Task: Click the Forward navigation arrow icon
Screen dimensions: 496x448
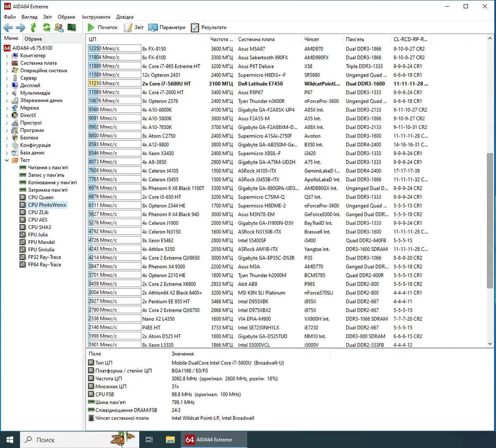Action: click(20, 28)
